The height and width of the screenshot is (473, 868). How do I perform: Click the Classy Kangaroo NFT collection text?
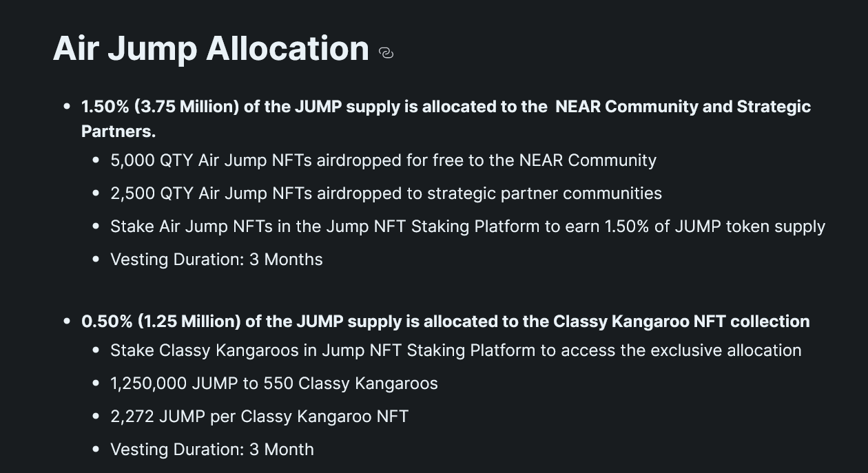[681, 322]
